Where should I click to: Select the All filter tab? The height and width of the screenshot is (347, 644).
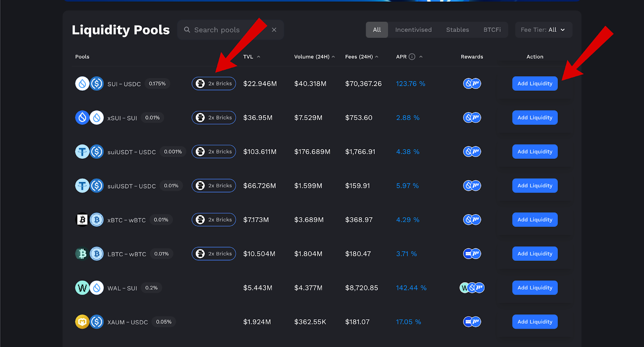(377, 30)
